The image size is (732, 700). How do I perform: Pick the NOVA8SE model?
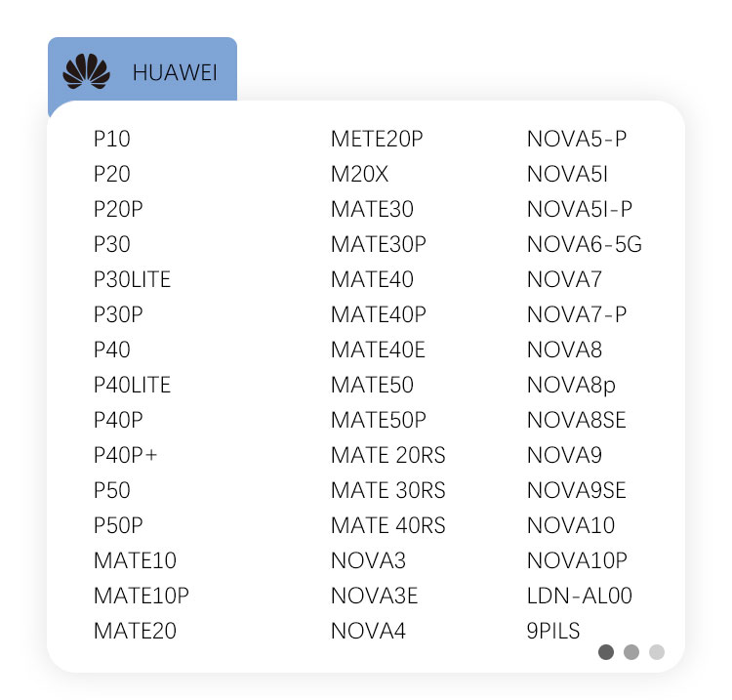pyautogui.click(x=577, y=421)
